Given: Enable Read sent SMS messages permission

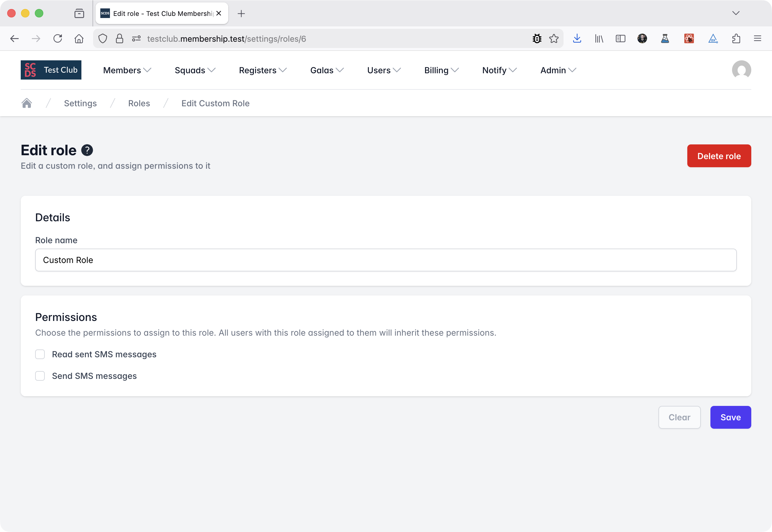Looking at the screenshot, I should coord(40,354).
